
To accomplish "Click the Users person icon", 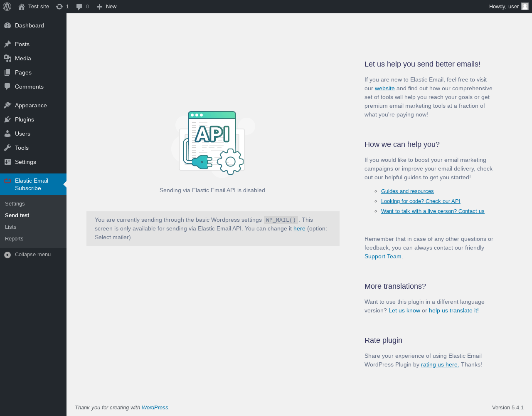I will 7,134.
